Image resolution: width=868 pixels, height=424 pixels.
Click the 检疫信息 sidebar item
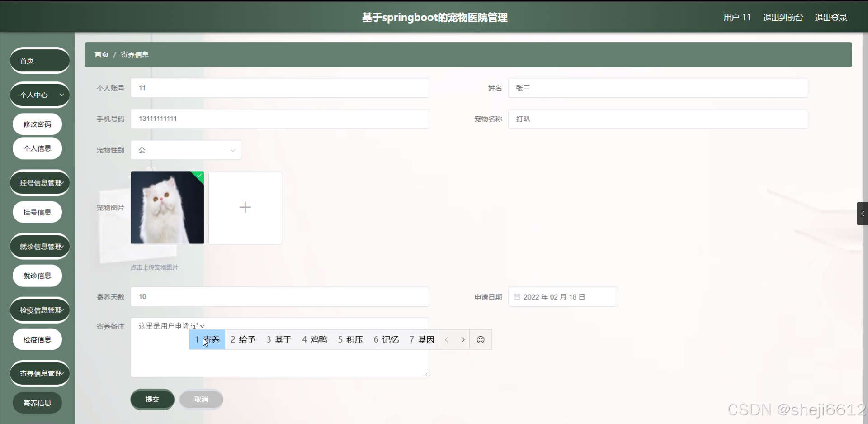37,339
